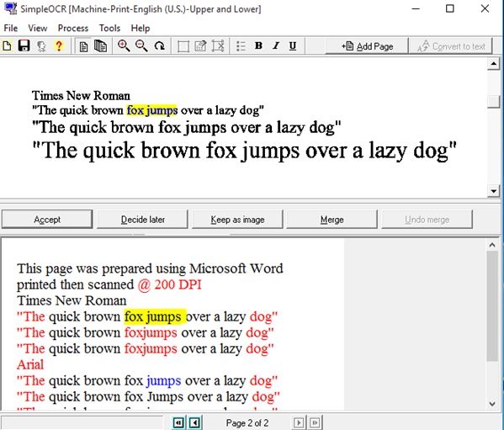Toggle Italic formatting
504x430 pixels.
coord(275,46)
